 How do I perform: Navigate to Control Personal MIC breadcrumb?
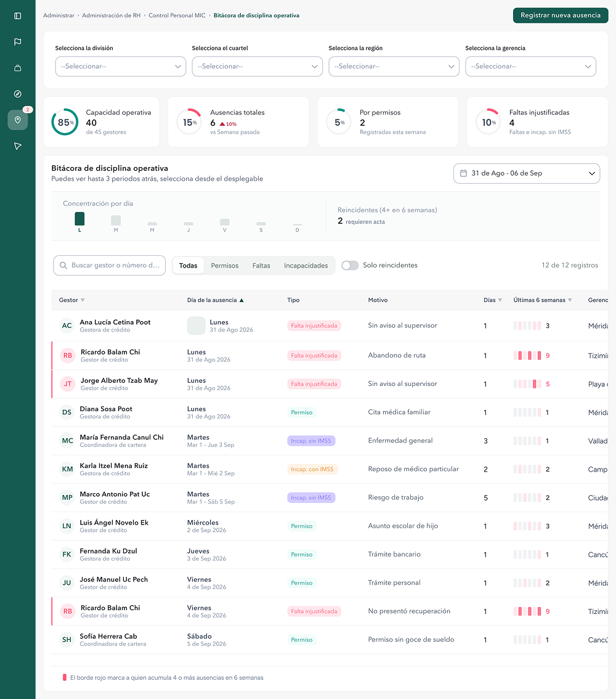click(x=177, y=15)
